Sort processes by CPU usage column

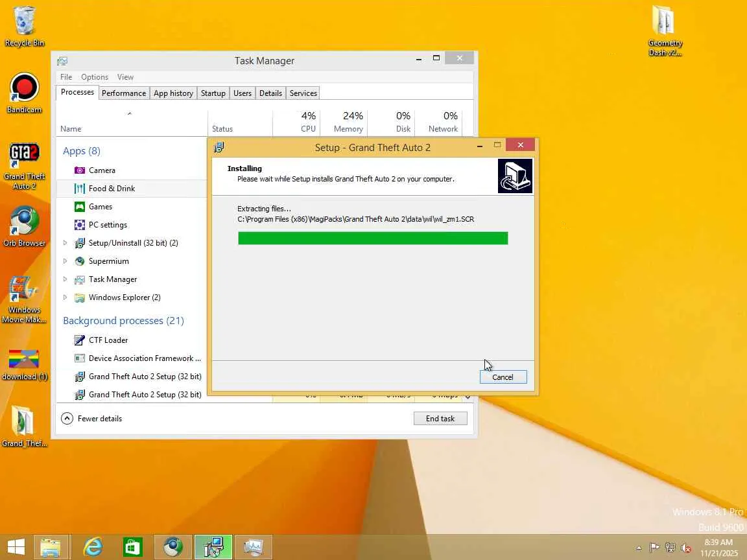pos(296,124)
